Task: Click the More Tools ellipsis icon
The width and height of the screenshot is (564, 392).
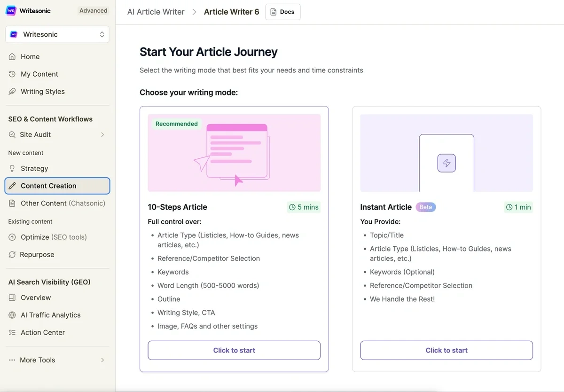Action: coord(12,360)
